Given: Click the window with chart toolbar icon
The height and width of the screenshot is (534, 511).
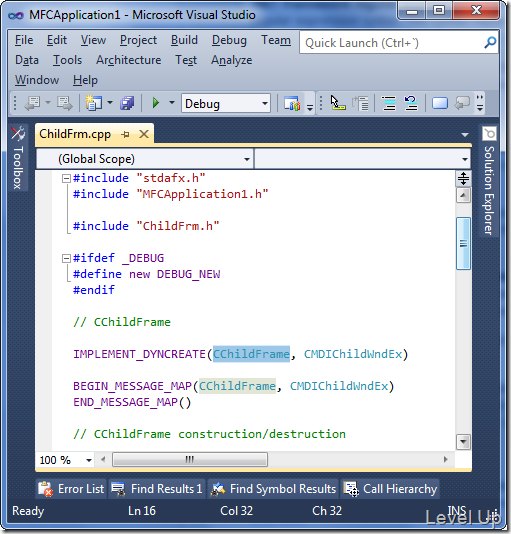Looking at the screenshot, I should (292, 103).
